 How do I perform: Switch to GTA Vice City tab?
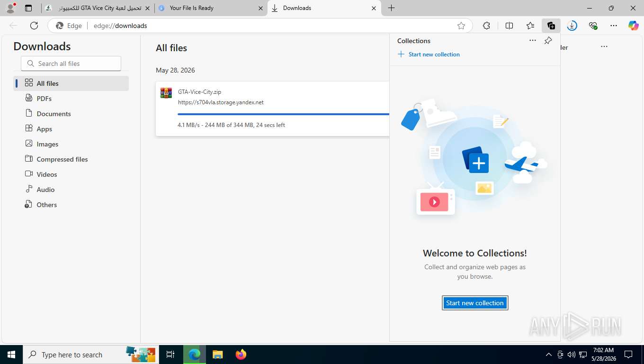pos(98,8)
